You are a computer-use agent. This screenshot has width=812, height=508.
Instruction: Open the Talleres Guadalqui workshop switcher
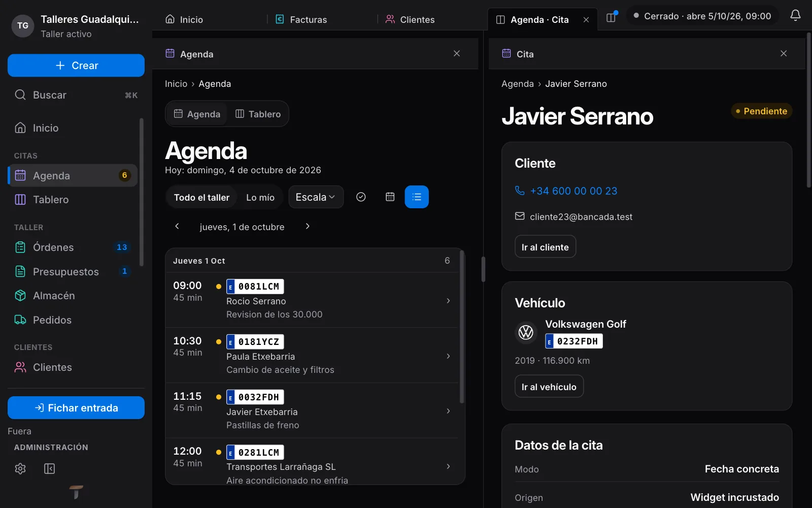tap(76, 26)
